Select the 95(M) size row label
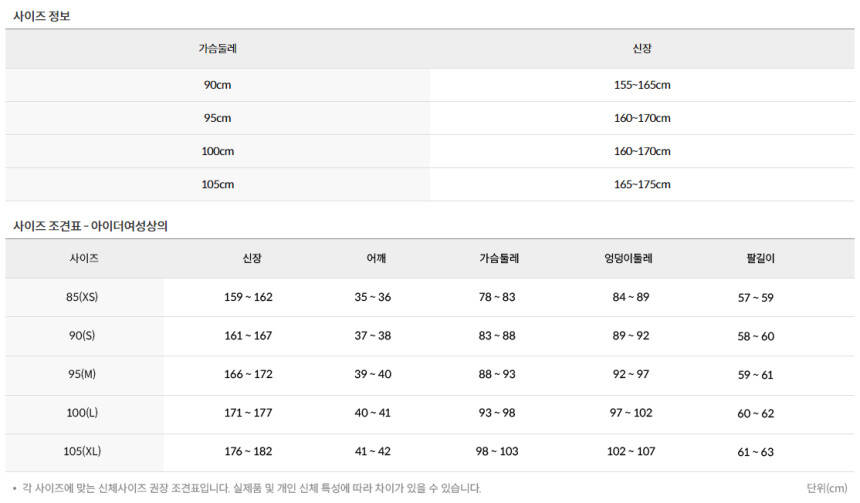This screenshot has height=503, width=860. tap(82, 374)
